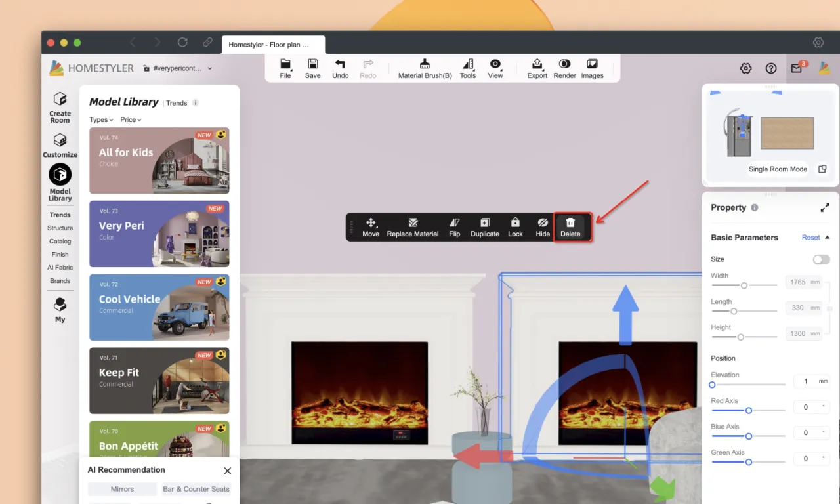The image size is (840, 504).
Task: Open the Price filter dropdown
Action: click(x=131, y=120)
